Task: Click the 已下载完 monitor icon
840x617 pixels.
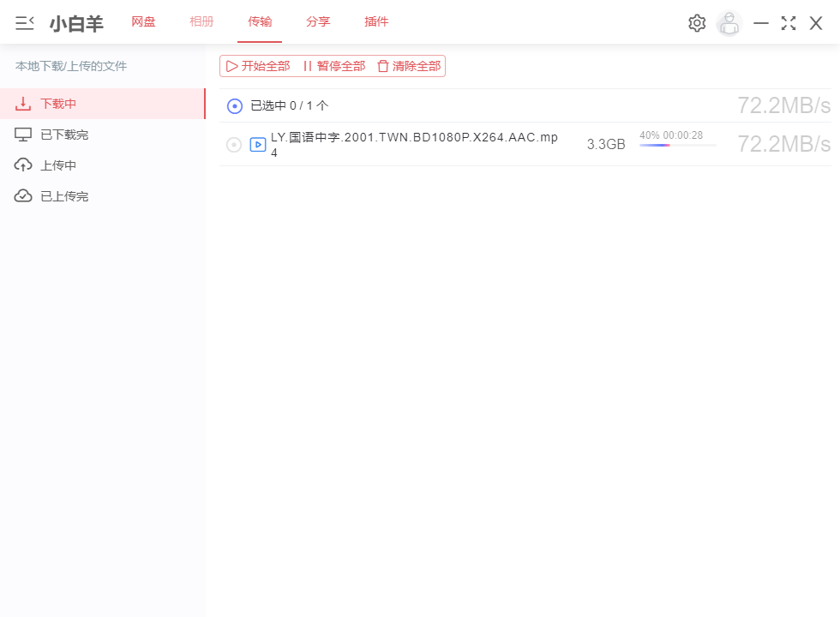Action: (x=21, y=134)
